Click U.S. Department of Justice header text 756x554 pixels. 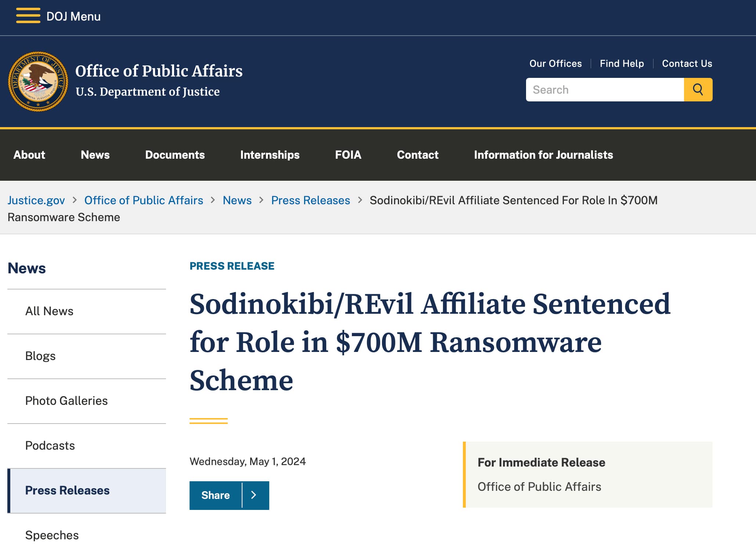pyautogui.click(x=148, y=91)
